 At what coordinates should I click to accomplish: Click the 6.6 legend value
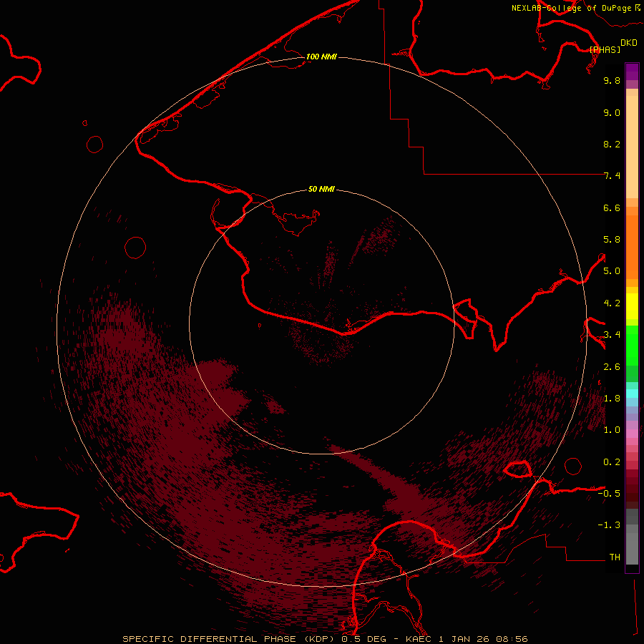point(612,208)
